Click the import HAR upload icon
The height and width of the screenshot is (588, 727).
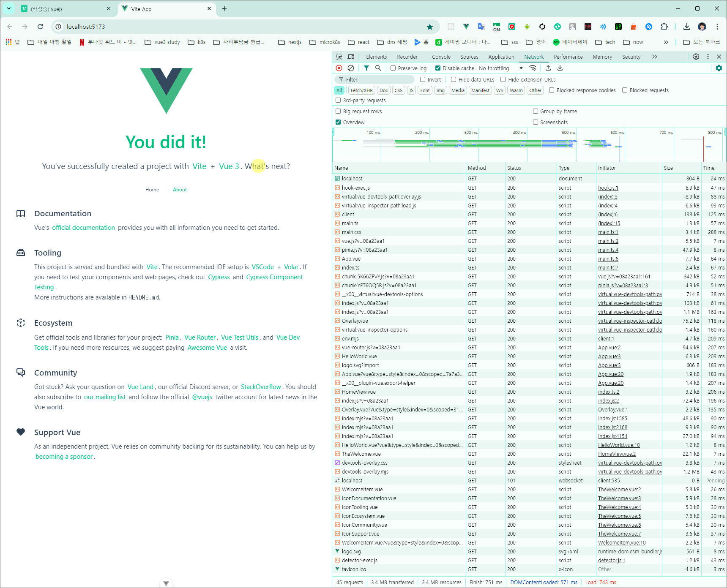pos(548,68)
